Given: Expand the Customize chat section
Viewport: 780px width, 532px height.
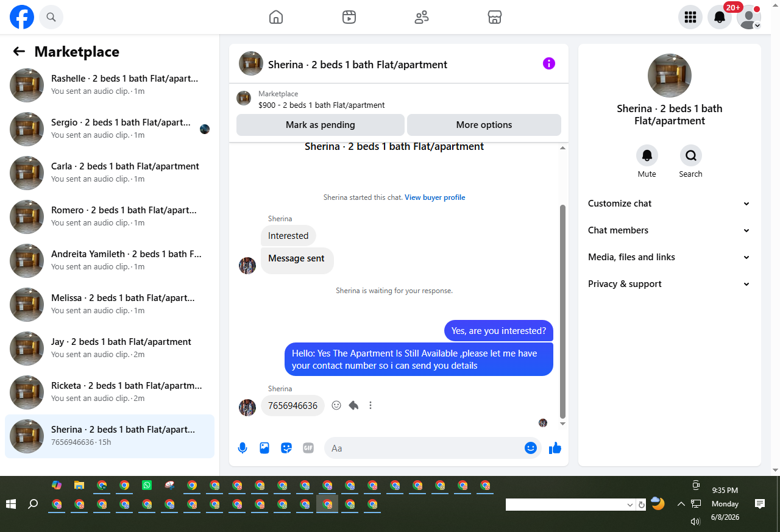Looking at the screenshot, I should point(670,204).
